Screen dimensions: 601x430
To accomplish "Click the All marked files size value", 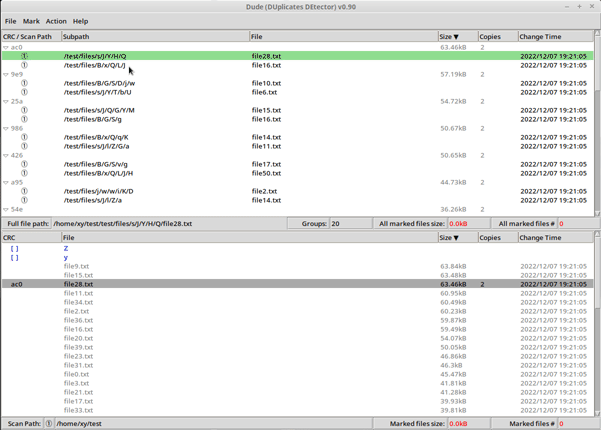I will pyautogui.click(x=468, y=223).
